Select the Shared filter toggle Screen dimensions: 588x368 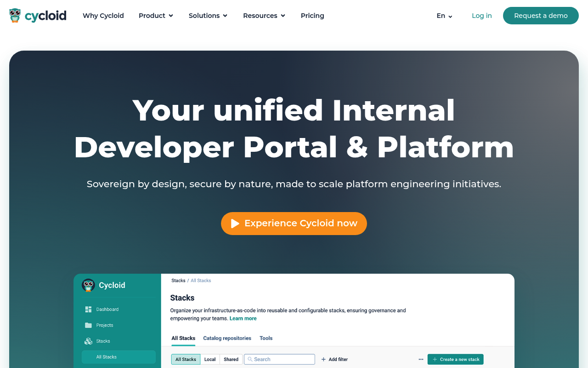point(231,359)
